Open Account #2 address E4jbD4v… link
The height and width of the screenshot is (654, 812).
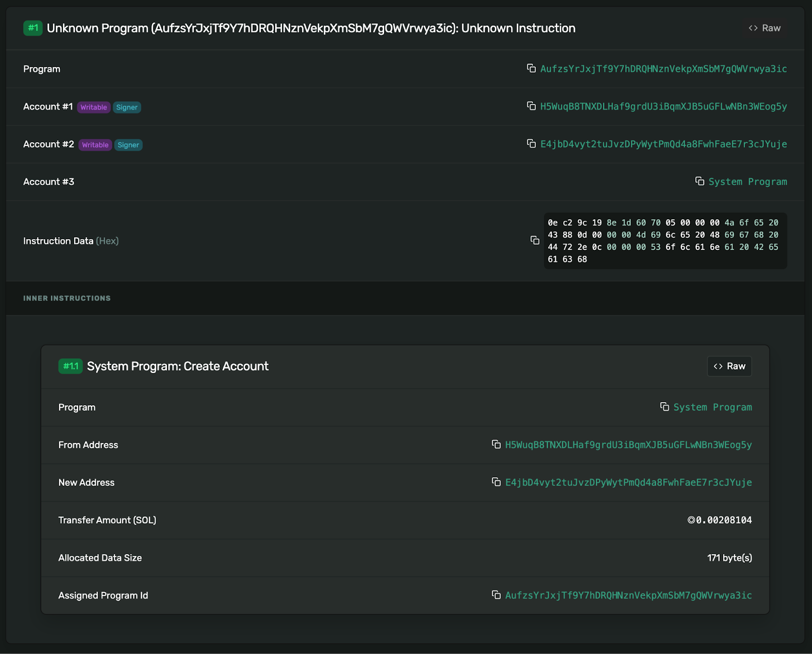[x=663, y=144]
